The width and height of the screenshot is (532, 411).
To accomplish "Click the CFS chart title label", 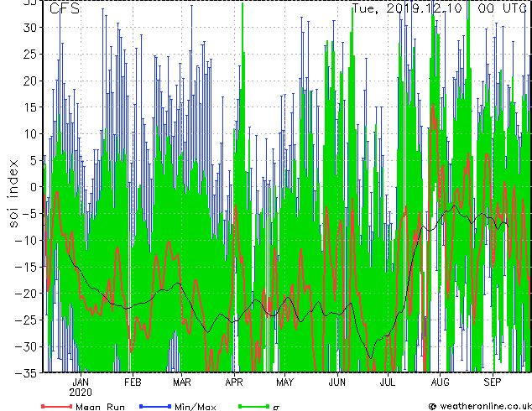I will pos(65,8).
